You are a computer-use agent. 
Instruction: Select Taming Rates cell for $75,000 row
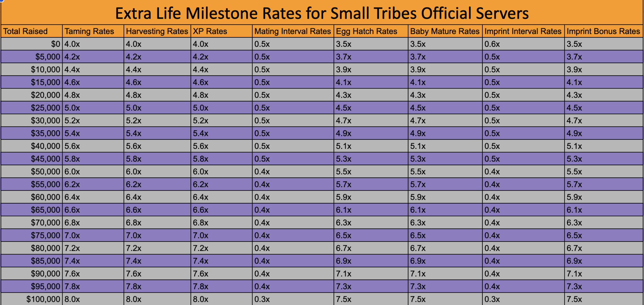coord(72,236)
